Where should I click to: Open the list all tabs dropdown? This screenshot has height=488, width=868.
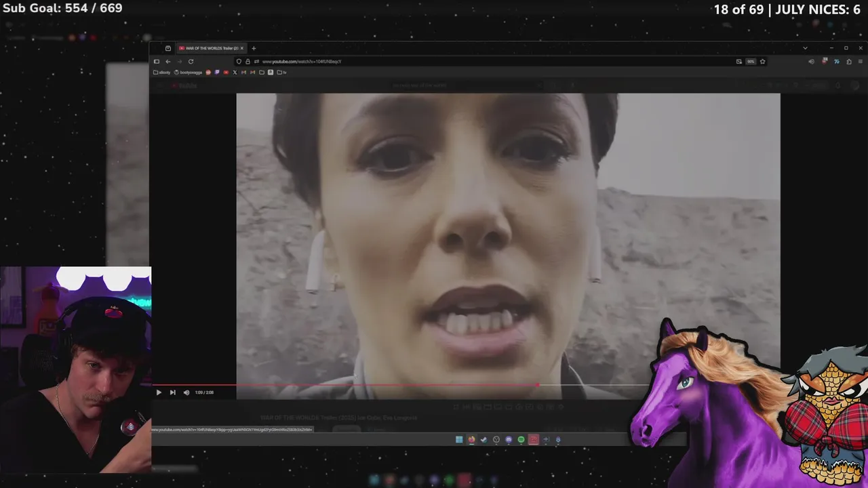(x=805, y=48)
